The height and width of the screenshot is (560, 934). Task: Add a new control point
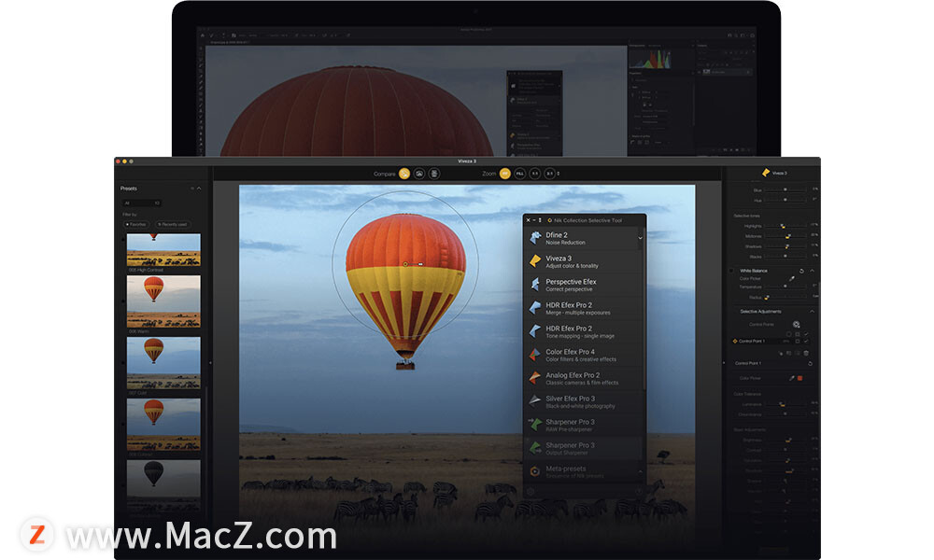click(797, 325)
